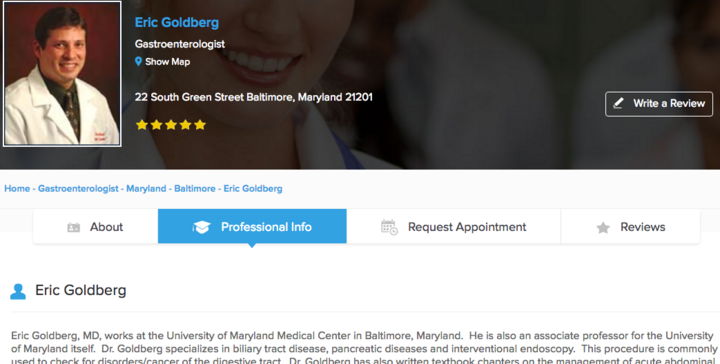This screenshot has height=364, width=720.
Task: Select the Request Appointment tab
Action: 454,226
